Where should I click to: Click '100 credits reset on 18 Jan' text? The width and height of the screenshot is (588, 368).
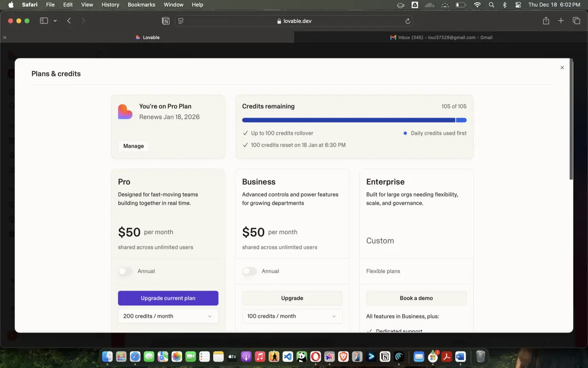click(298, 145)
